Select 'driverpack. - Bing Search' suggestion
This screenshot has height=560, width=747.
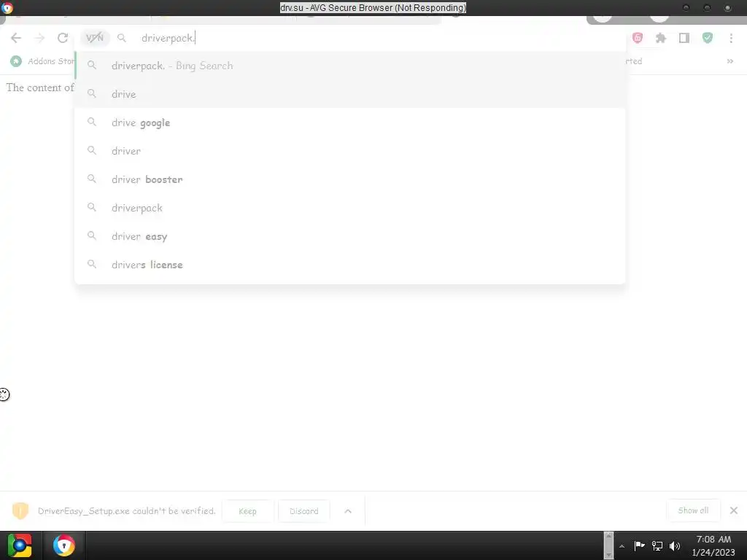tap(349, 66)
